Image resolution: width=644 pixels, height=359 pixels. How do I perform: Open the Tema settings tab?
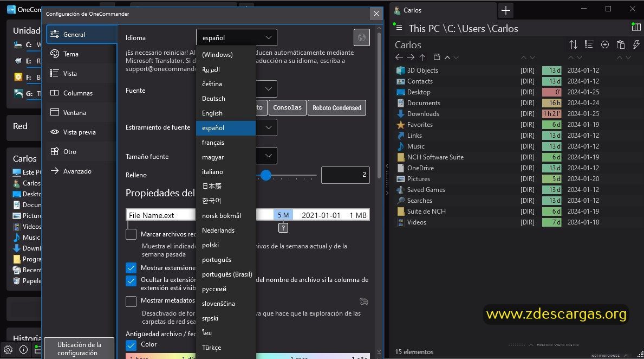pos(81,54)
